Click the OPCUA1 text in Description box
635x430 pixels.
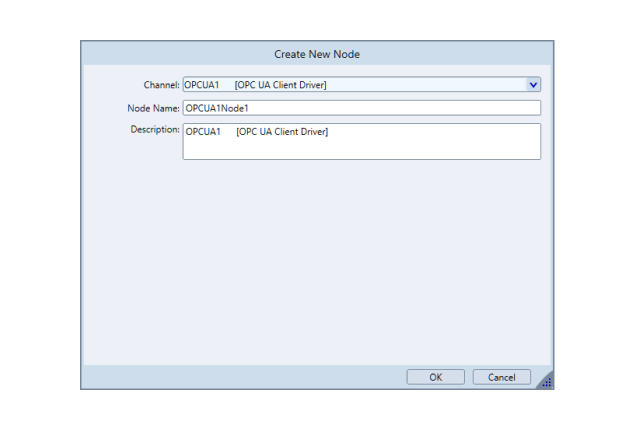pos(203,132)
